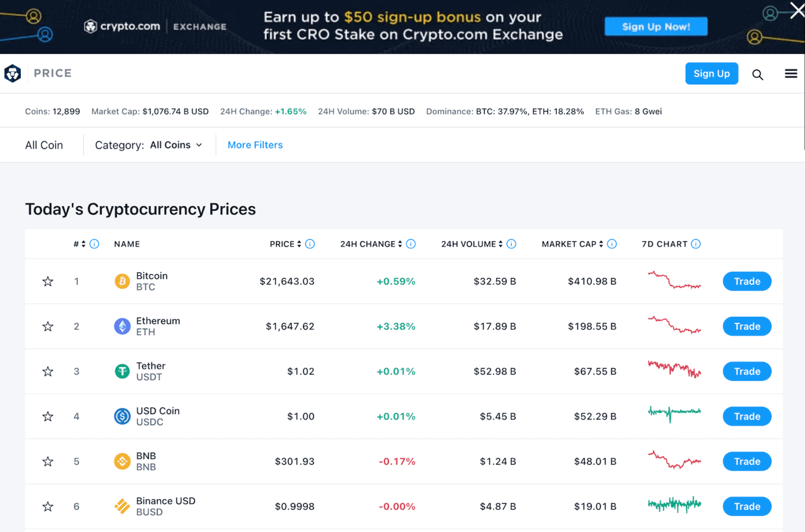Click info icon next to 24H CHANGE
Viewport: 805px width, 532px height.
[x=411, y=244]
